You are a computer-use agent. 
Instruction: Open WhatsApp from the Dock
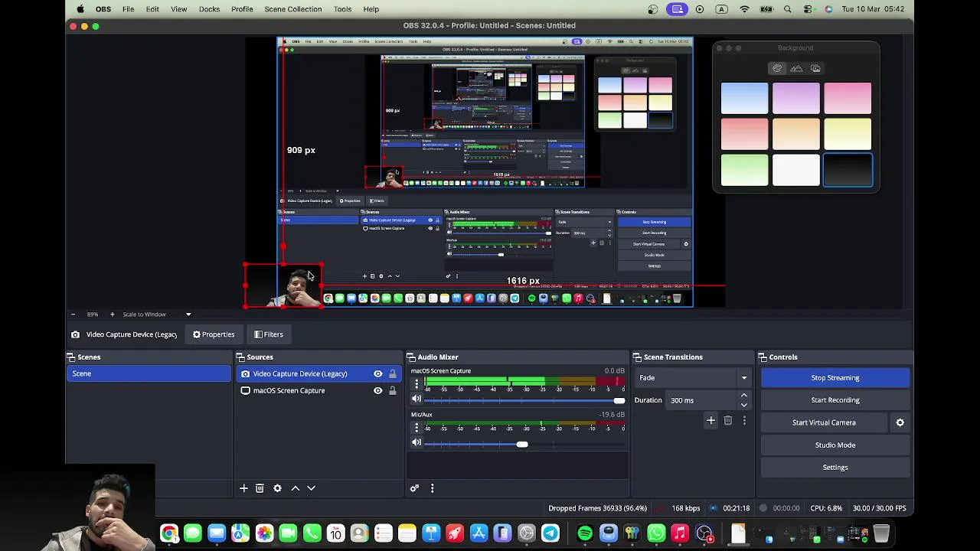656,533
